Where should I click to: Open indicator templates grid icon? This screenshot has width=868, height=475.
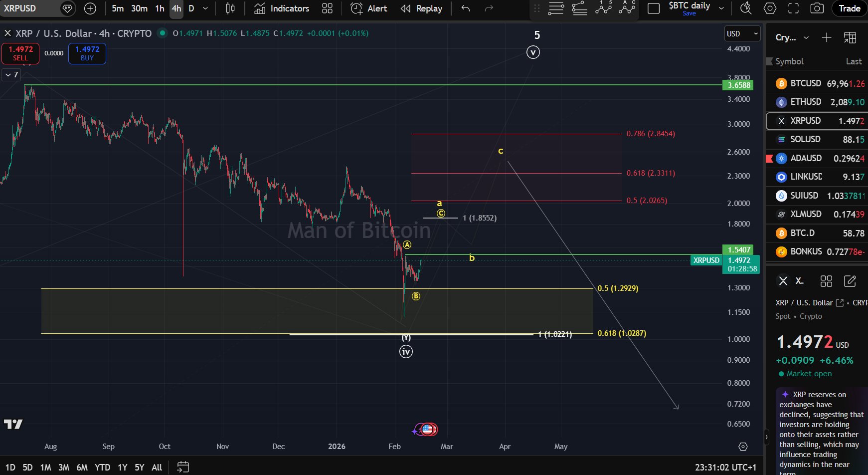pos(327,8)
